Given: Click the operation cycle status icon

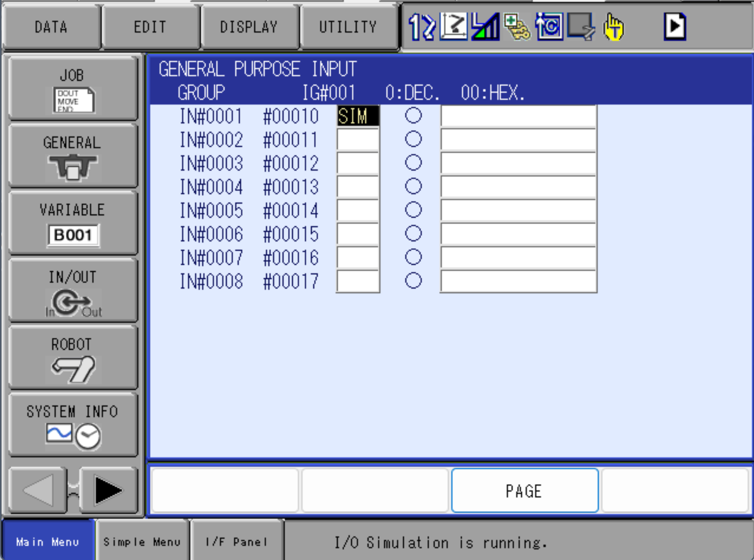Looking at the screenshot, I should (549, 26).
